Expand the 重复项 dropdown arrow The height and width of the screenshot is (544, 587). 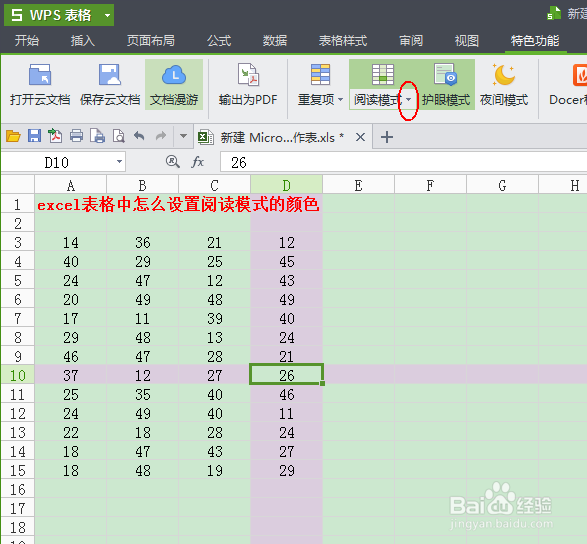click(340, 100)
